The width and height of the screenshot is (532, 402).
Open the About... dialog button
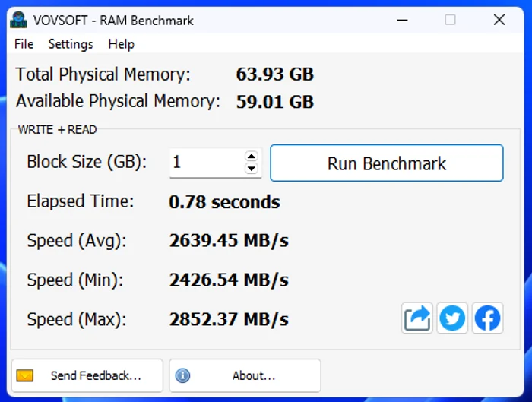pos(245,375)
